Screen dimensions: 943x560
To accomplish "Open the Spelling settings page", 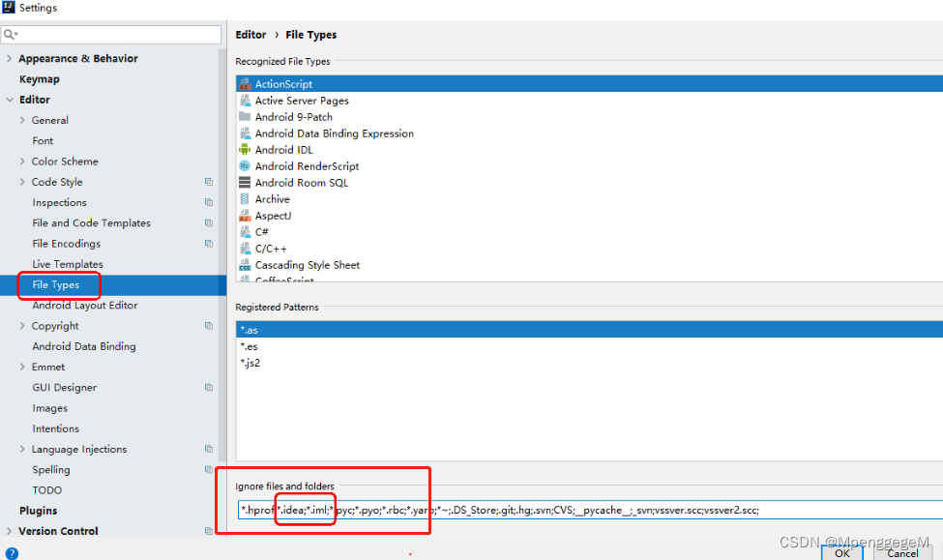I will point(51,470).
